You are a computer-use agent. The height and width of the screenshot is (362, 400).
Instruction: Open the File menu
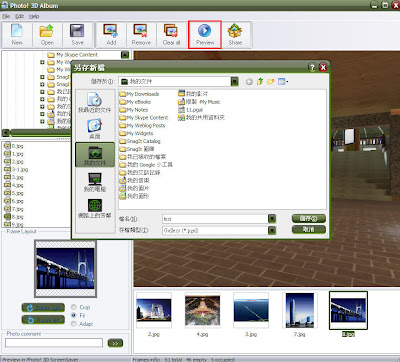[6, 16]
